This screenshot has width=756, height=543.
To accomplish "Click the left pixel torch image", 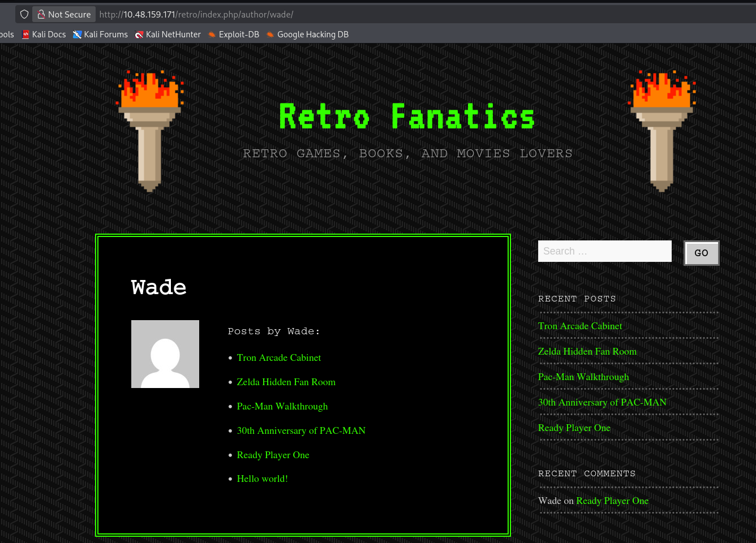I will 150,131.
